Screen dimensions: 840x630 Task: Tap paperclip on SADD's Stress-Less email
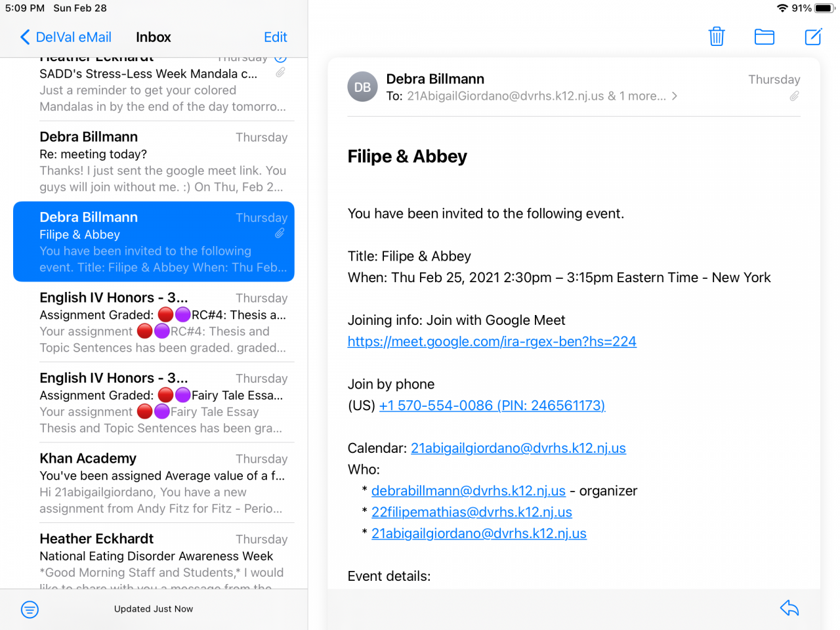(280, 72)
